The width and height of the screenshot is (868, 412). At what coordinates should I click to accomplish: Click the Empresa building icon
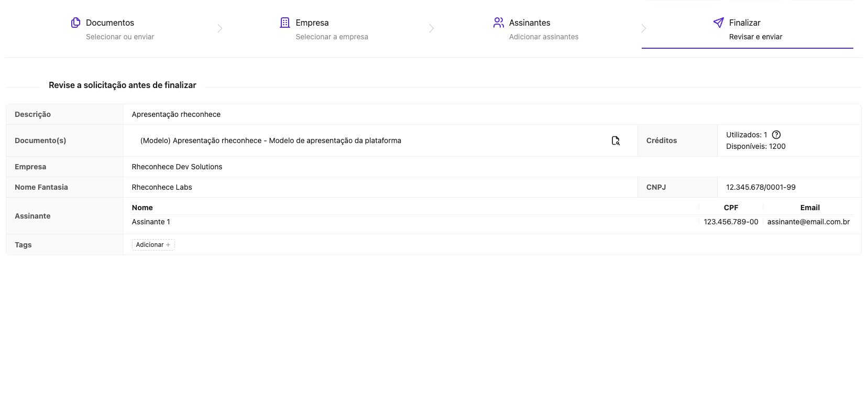coord(285,23)
